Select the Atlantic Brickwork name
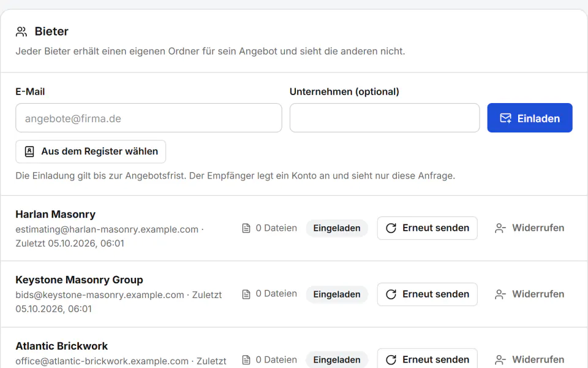This screenshot has height=368, width=588. pos(61,346)
